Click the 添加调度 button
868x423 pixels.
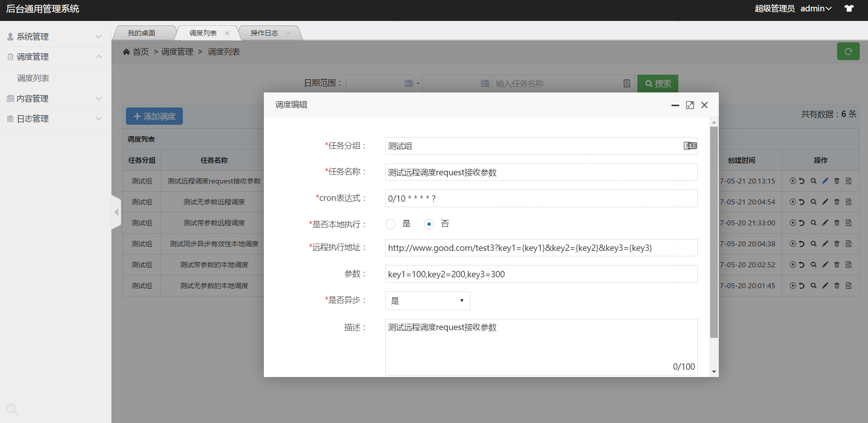click(x=154, y=116)
